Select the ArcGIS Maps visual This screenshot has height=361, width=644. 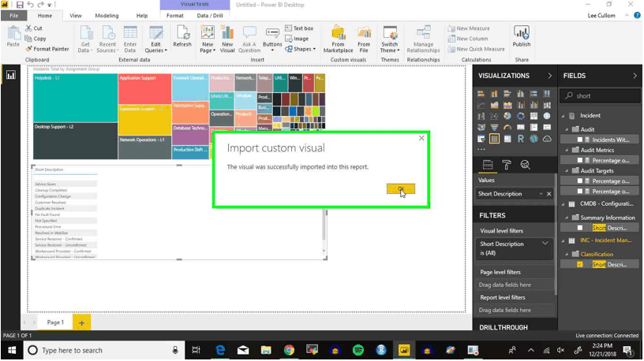pos(534,139)
